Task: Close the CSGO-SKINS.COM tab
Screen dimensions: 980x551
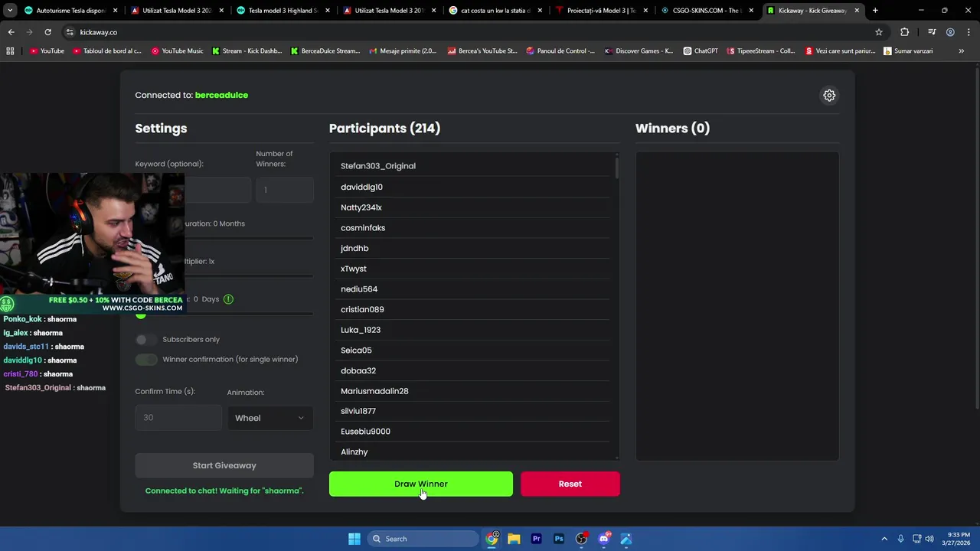Action: pyautogui.click(x=751, y=11)
